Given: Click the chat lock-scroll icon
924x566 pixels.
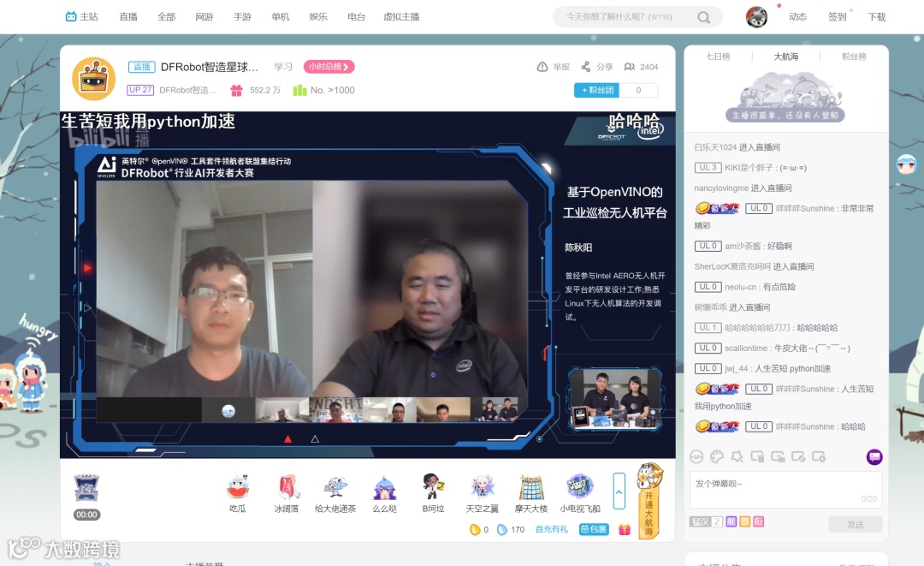Looking at the screenshot, I should pyautogui.click(x=778, y=456).
